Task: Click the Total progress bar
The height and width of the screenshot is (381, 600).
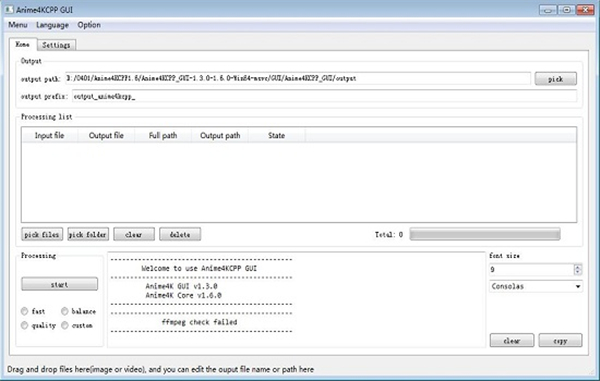Action: [x=485, y=234]
